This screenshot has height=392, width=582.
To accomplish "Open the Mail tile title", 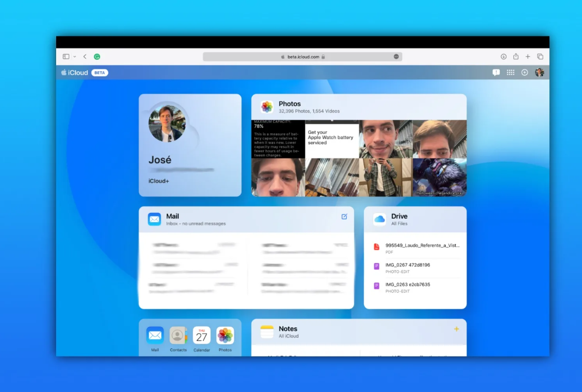I will point(173,216).
